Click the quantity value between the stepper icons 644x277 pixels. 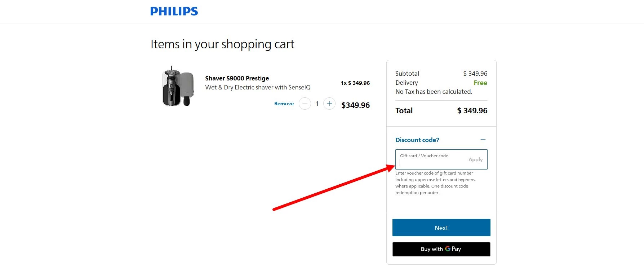317,104
